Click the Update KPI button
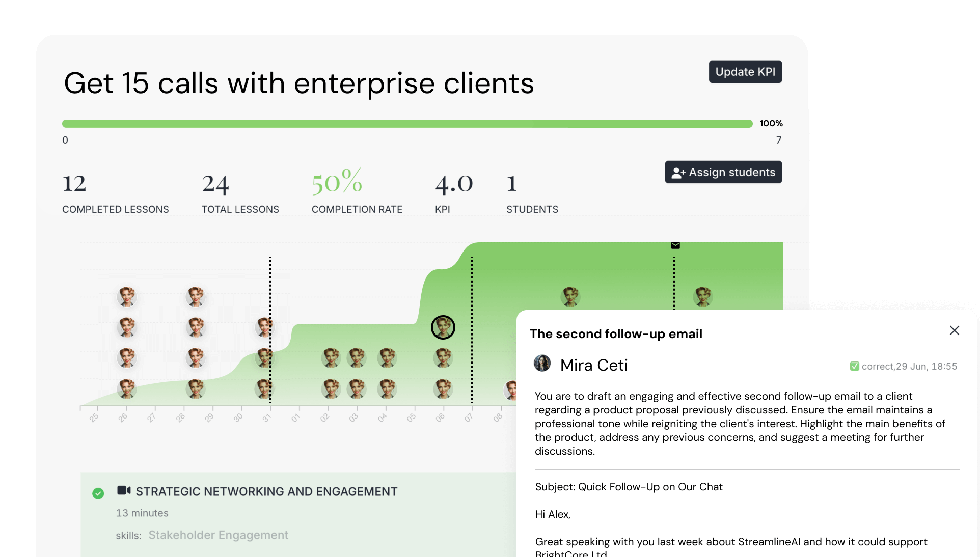Screen dimensions: 980x557 (745, 72)
